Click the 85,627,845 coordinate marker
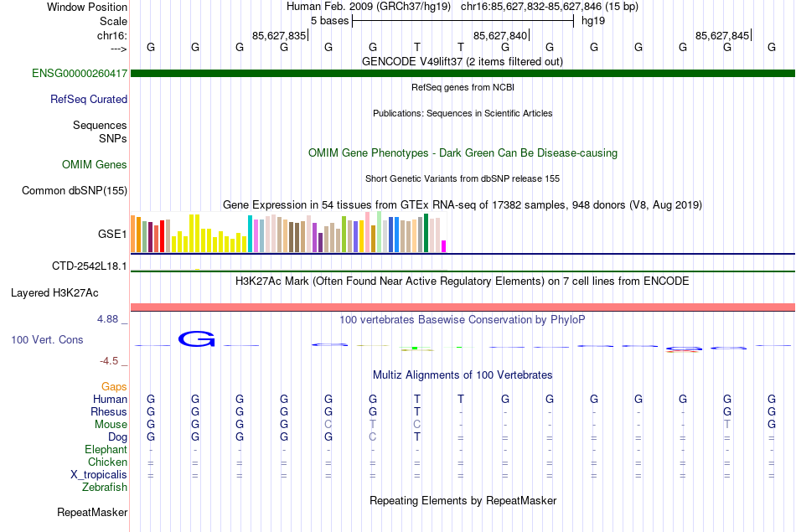This screenshot has height=532, width=796. [722, 35]
